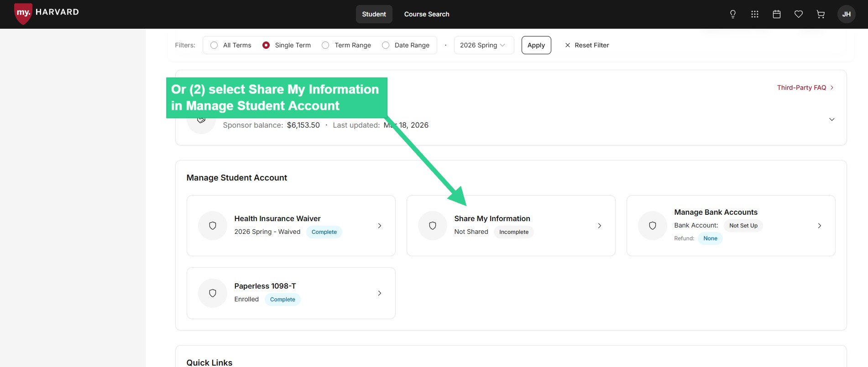Screen dimensions: 868x367
Task: Click the Complete badge beside 2026 Spring - Waived
Action: (324, 232)
